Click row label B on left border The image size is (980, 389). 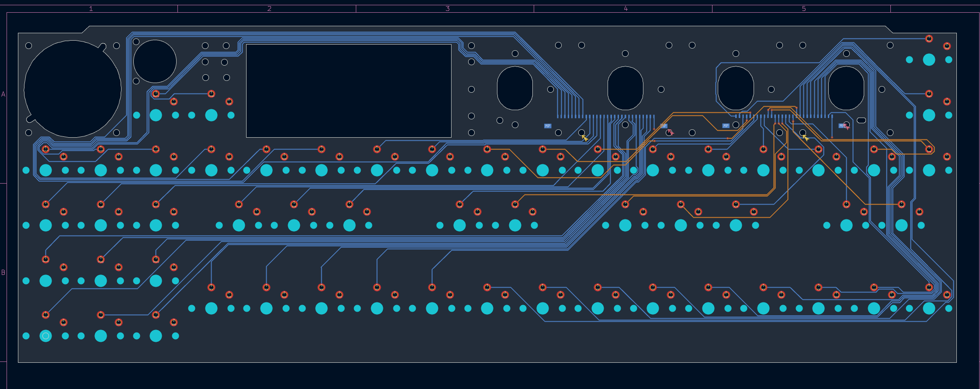coord(3,272)
